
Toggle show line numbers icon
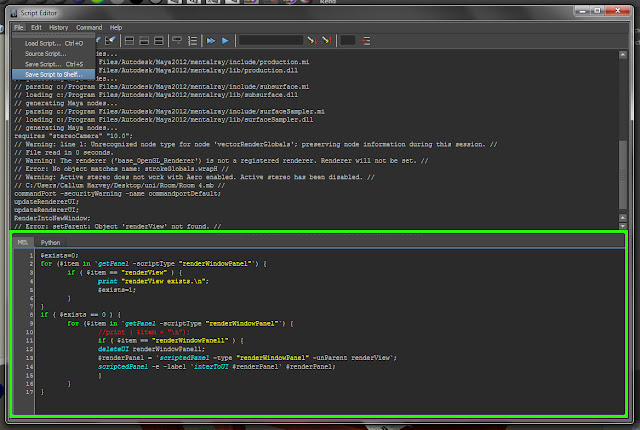pos(192,41)
